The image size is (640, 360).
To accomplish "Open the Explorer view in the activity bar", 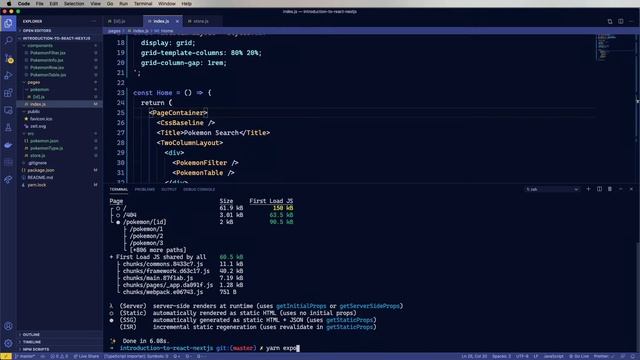I will (8, 23).
